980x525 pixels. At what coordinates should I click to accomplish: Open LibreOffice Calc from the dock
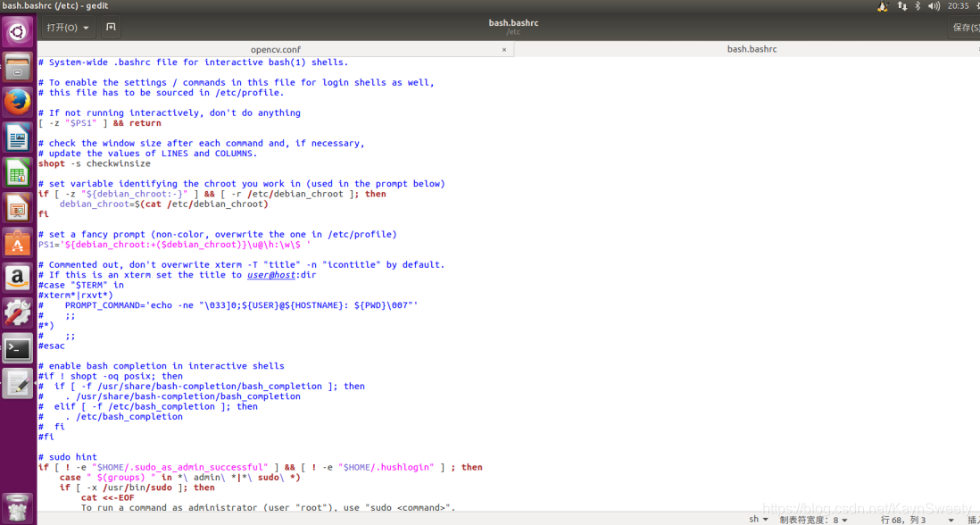[x=18, y=172]
